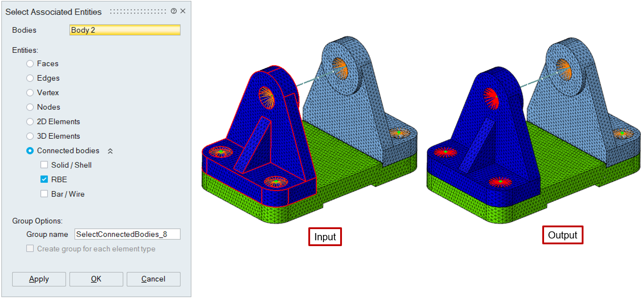This screenshot has height=298, width=644.
Task: Click the Group name text field
Action: click(x=127, y=234)
